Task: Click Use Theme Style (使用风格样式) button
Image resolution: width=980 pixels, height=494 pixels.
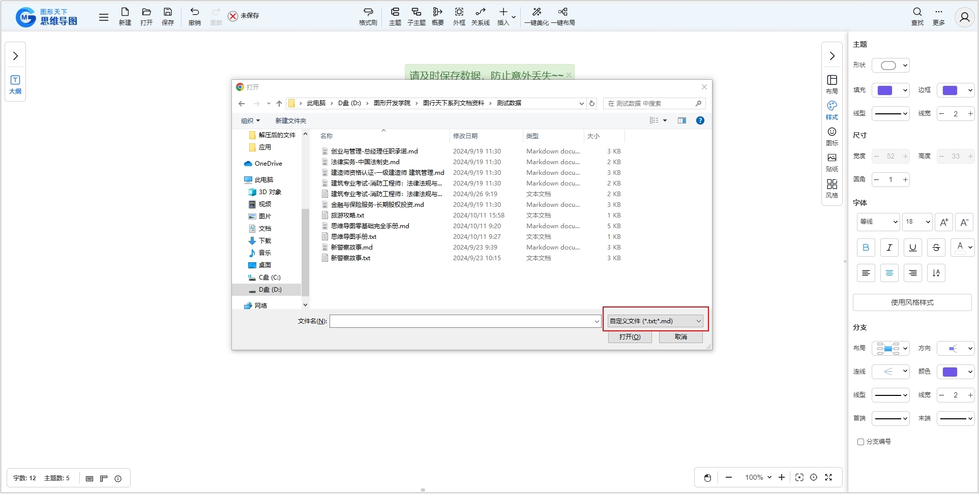Action: coord(912,302)
